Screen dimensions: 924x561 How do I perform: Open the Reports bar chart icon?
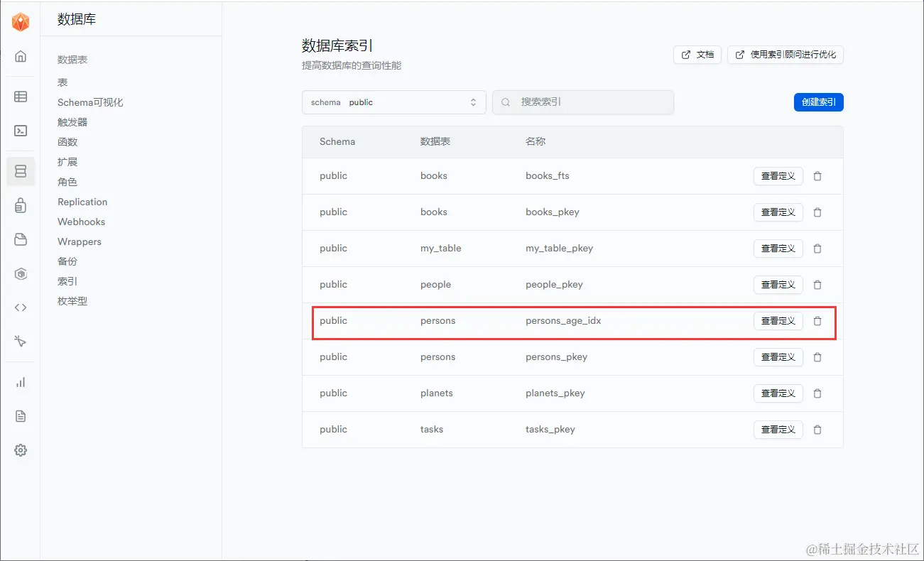point(21,382)
